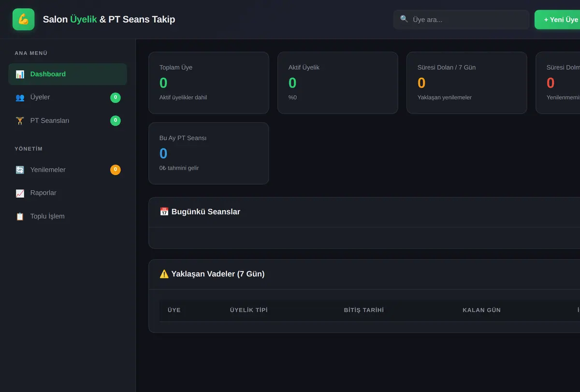Click the warning icon beside Yaklaşan Vadeler
Screen dimensions: 580x392
[164, 274]
